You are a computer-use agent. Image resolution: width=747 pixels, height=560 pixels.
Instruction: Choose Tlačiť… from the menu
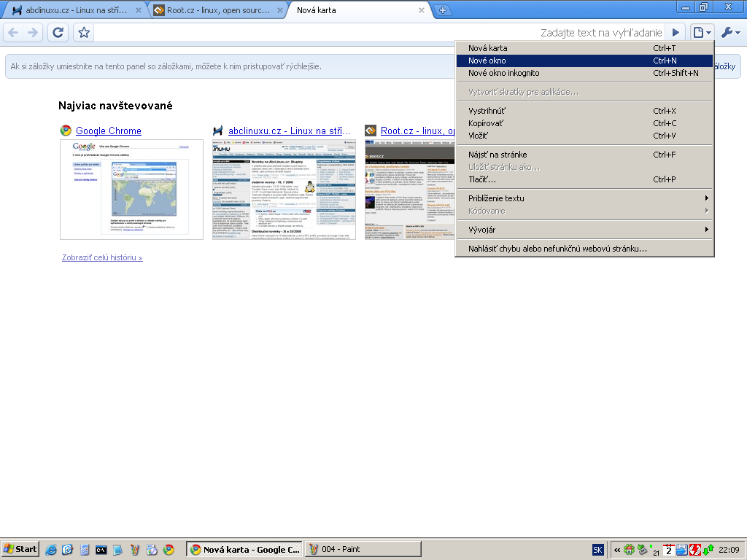pyautogui.click(x=584, y=179)
